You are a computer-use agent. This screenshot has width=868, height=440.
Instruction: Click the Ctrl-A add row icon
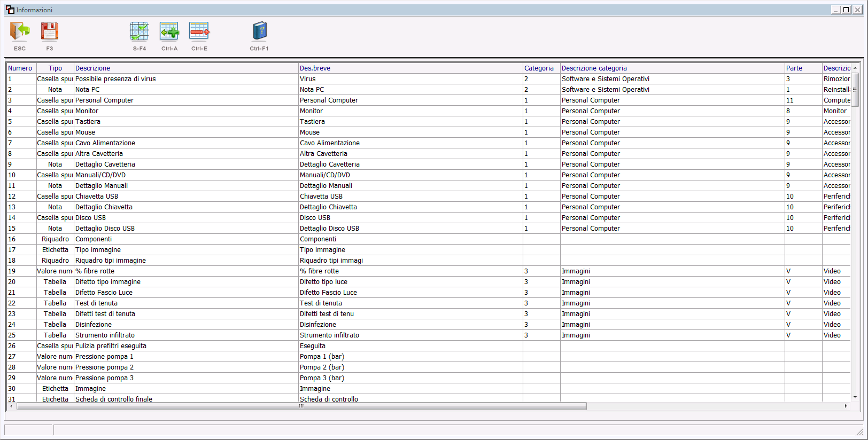(169, 32)
